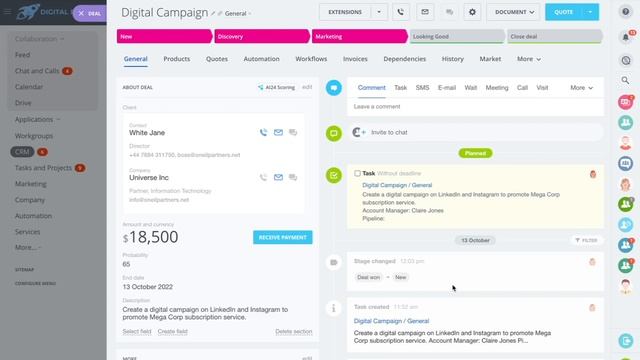Switch to the Automation tab
This screenshot has width=640, height=360.
pyautogui.click(x=262, y=59)
